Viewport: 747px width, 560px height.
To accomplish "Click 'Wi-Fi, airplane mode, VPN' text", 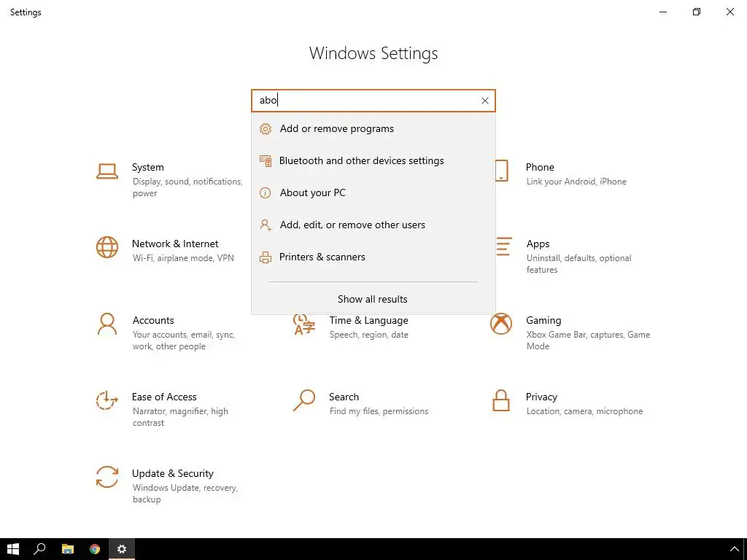I will tap(183, 258).
